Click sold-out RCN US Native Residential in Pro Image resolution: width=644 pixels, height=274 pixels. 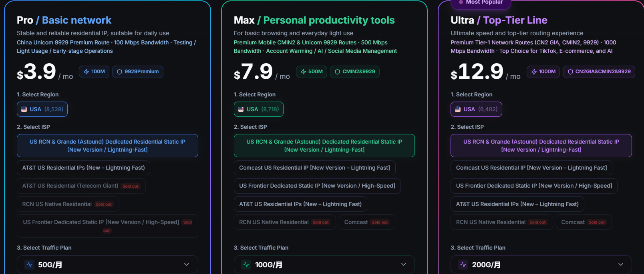[68, 204]
